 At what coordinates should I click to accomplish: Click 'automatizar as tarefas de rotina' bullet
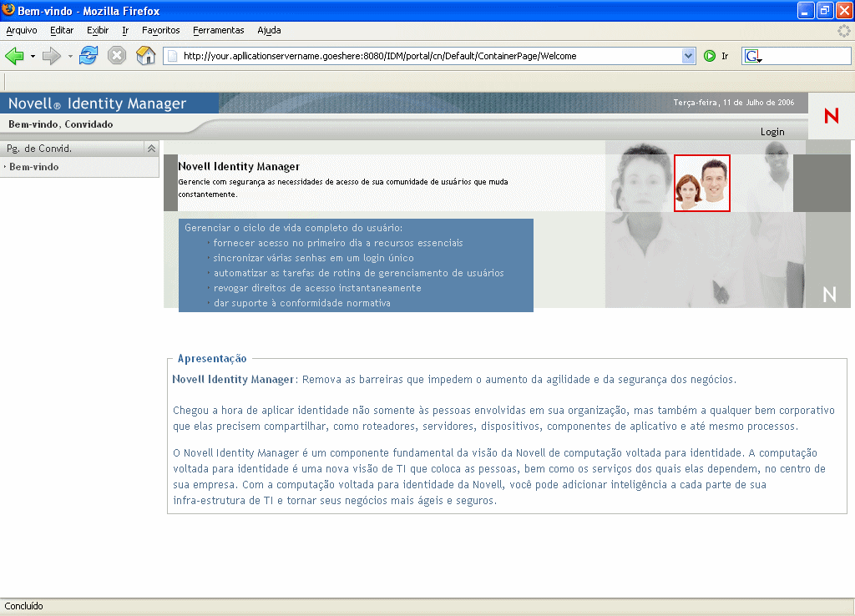pos(359,273)
